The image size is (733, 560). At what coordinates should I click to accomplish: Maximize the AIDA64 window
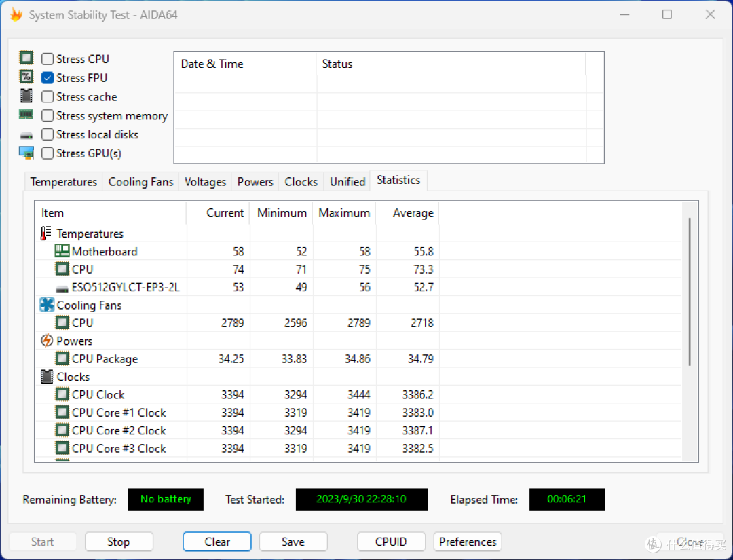[x=667, y=14]
